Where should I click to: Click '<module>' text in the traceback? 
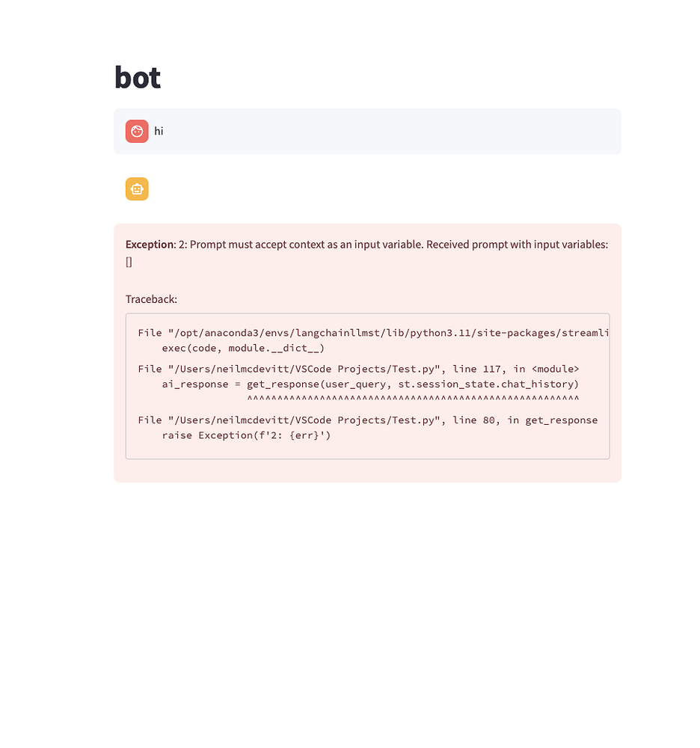click(x=555, y=369)
